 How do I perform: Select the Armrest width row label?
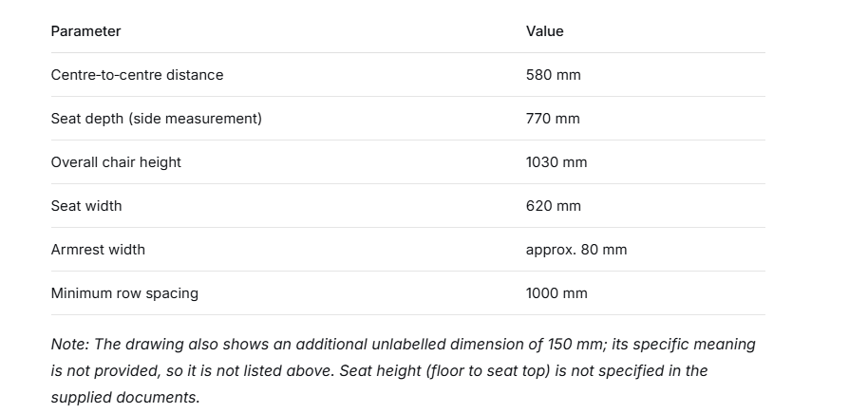98,250
